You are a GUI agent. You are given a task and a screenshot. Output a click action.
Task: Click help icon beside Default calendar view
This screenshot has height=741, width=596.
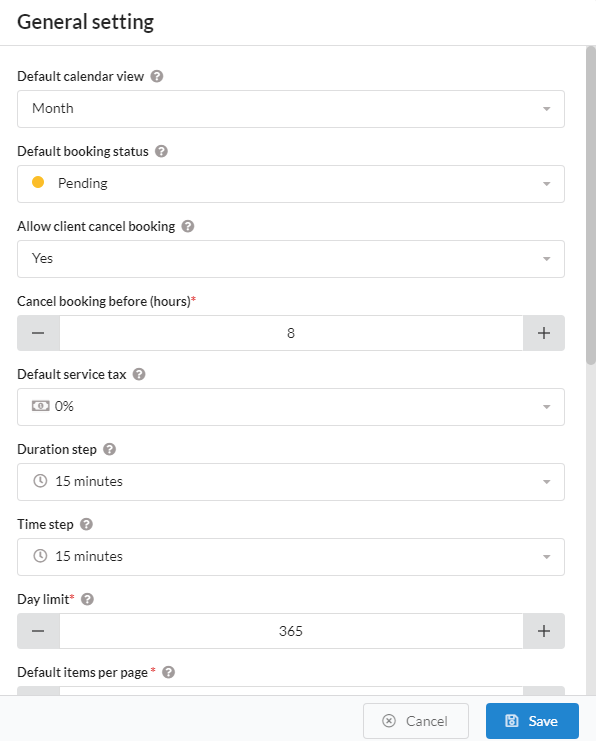click(157, 76)
